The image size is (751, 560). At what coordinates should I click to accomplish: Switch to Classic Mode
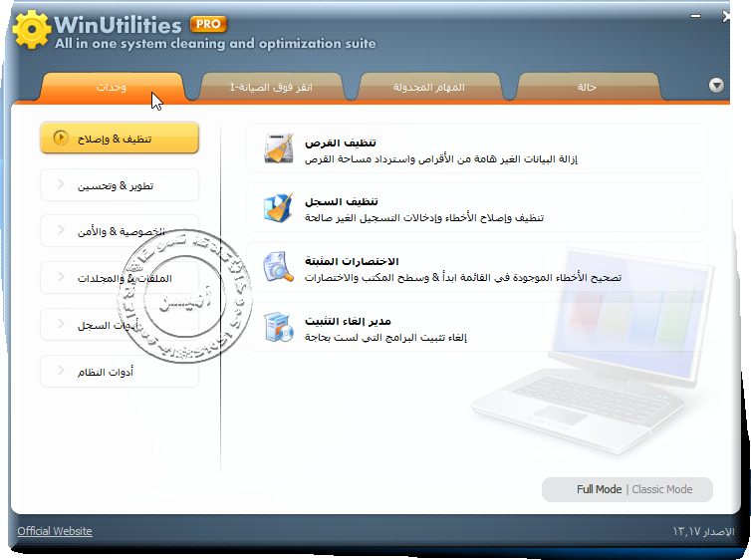pyautogui.click(x=662, y=489)
